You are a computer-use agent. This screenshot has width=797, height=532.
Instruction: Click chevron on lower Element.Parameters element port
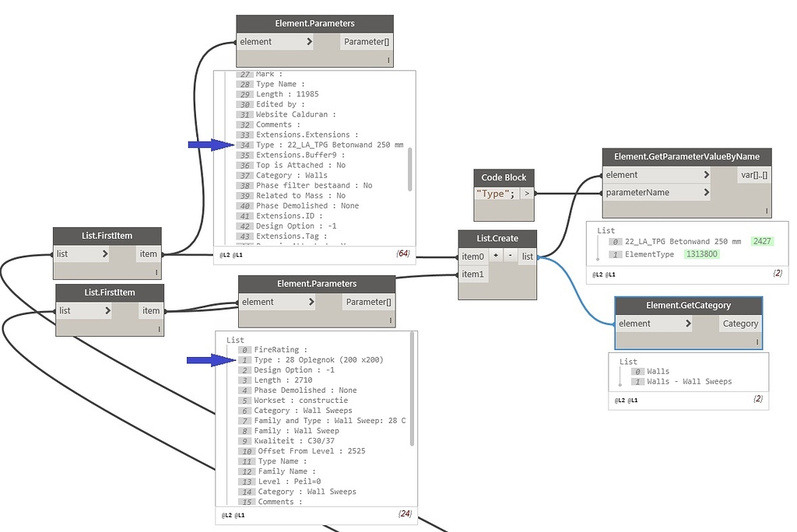coord(311,302)
